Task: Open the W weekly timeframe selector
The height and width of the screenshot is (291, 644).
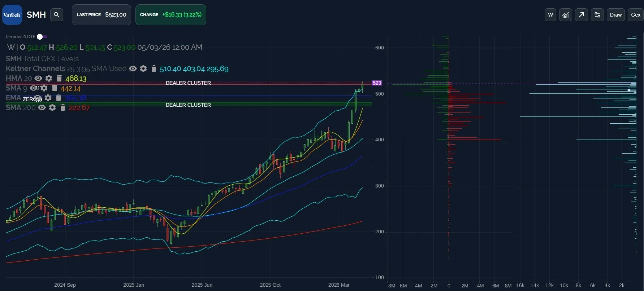Action: click(550, 15)
